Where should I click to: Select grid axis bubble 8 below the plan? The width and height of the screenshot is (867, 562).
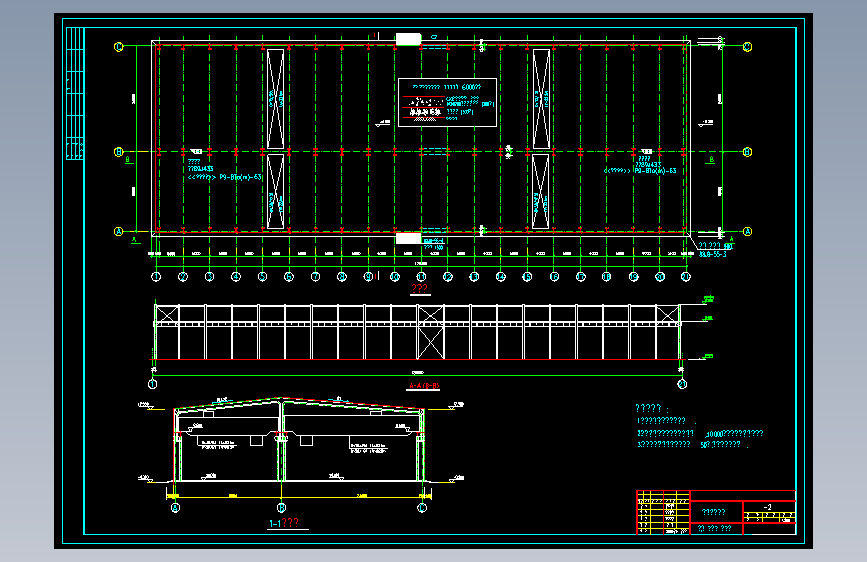(342, 277)
